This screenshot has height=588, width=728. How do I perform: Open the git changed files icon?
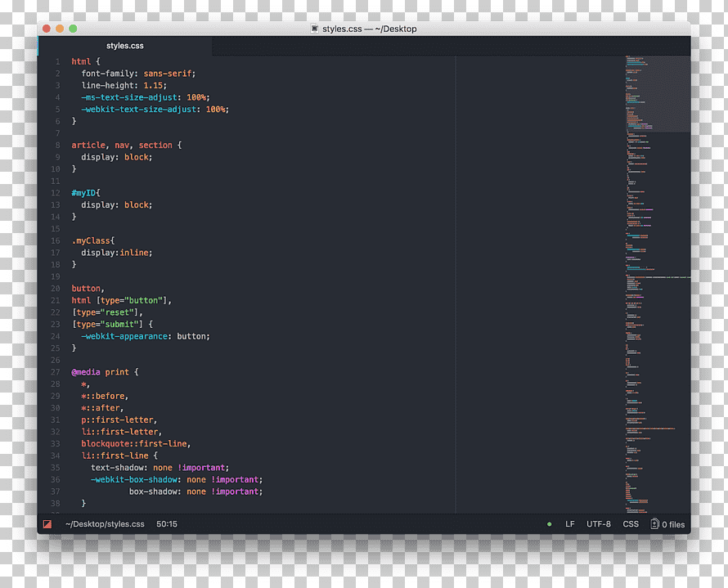654,524
